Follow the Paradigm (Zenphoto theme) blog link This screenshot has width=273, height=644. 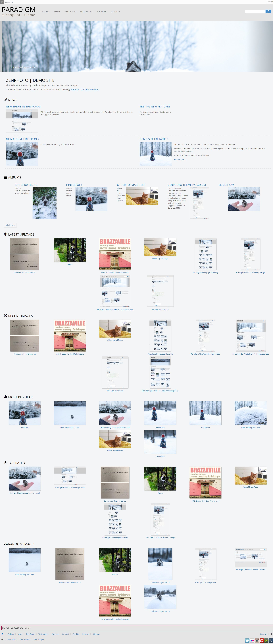(x=84, y=90)
